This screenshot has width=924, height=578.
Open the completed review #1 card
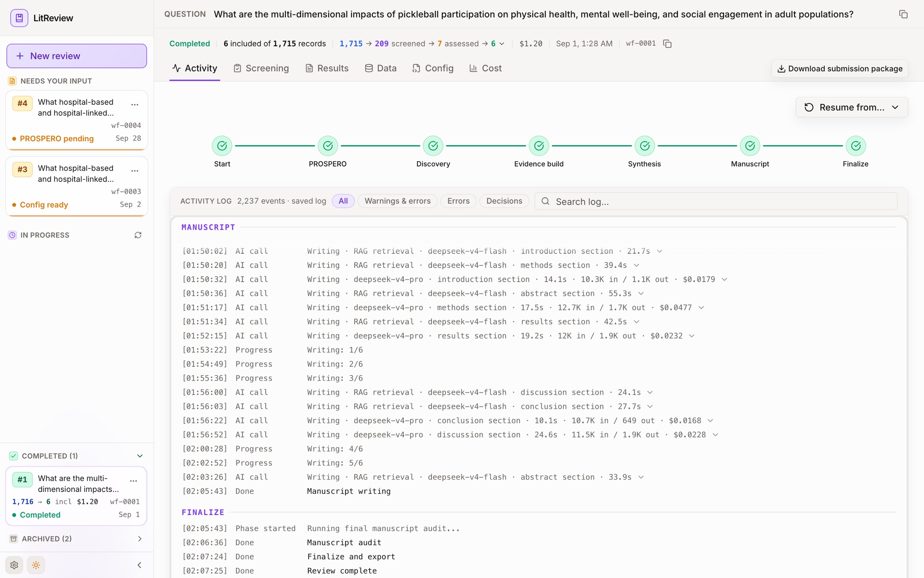pos(76,496)
